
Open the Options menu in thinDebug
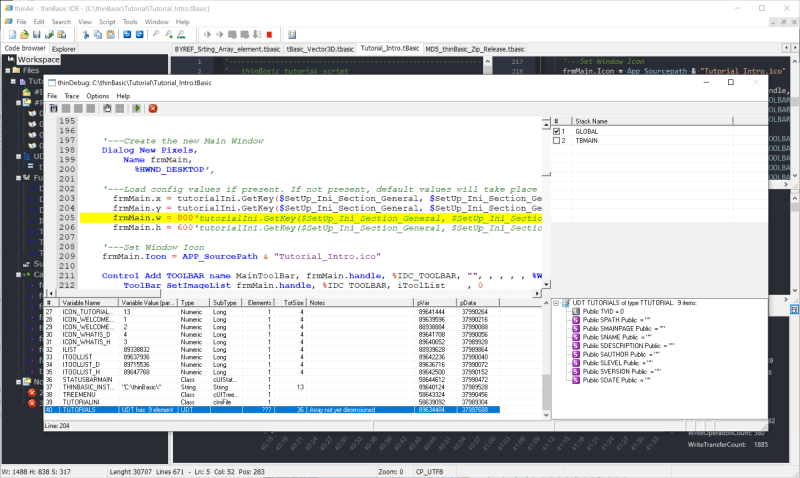97,96
